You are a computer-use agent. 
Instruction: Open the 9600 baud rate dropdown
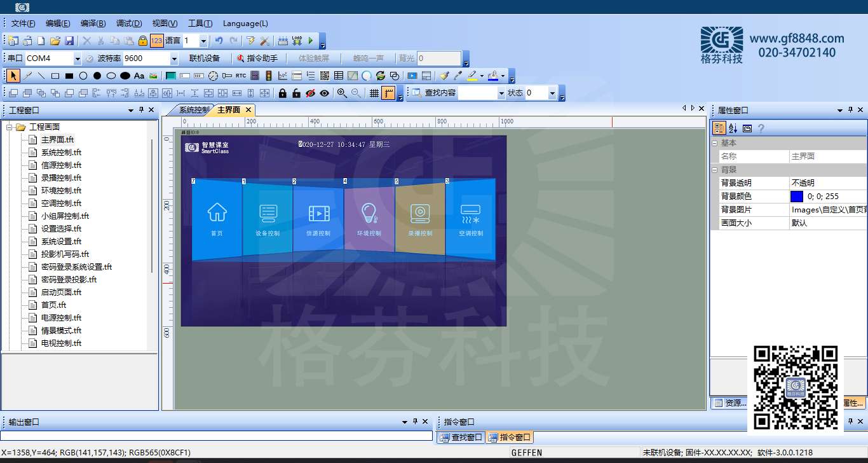pos(174,59)
